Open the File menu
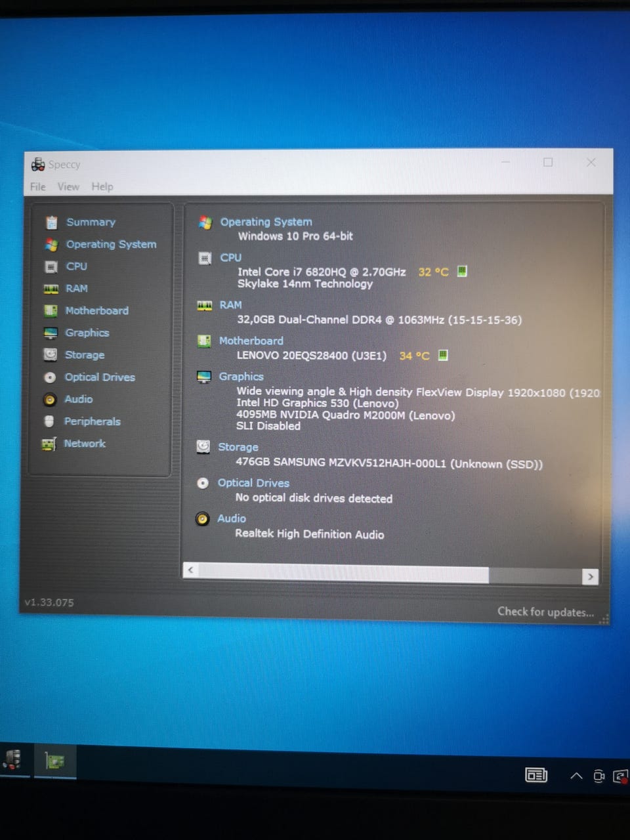Image resolution: width=630 pixels, height=840 pixels. [38, 186]
